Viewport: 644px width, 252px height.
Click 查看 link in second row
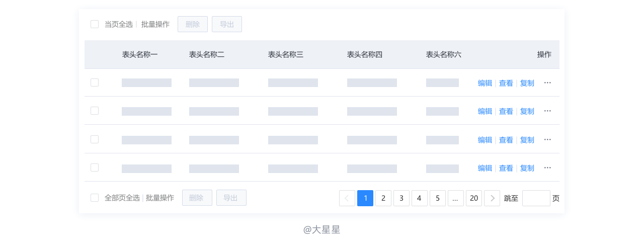[x=506, y=111]
